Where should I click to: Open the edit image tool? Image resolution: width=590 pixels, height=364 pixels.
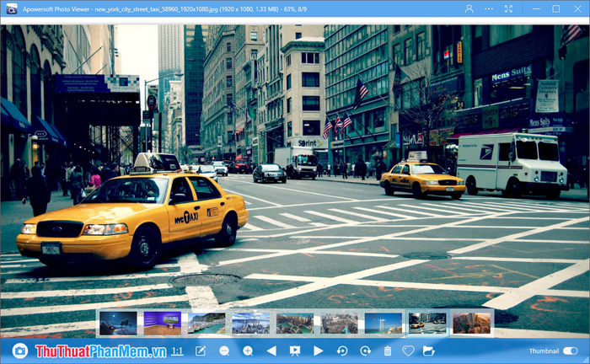click(x=201, y=351)
